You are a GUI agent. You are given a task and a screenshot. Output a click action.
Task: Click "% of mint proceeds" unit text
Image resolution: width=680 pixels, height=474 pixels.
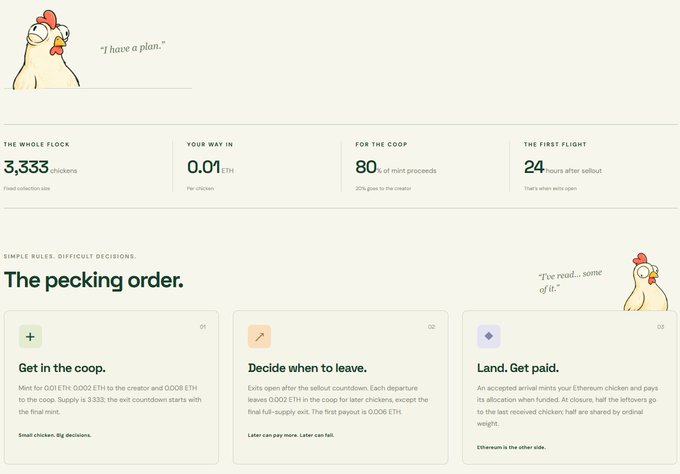click(x=407, y=171)
